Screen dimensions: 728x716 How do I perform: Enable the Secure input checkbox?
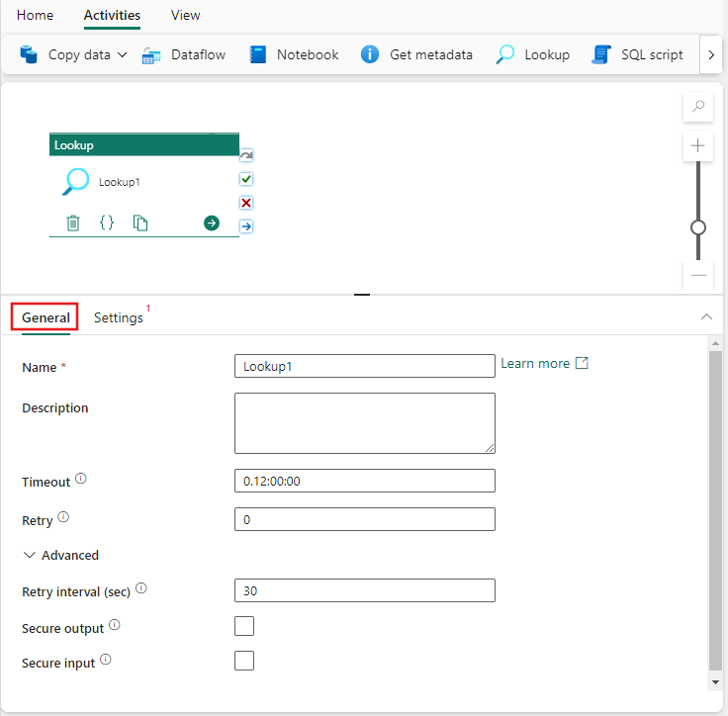244,661
